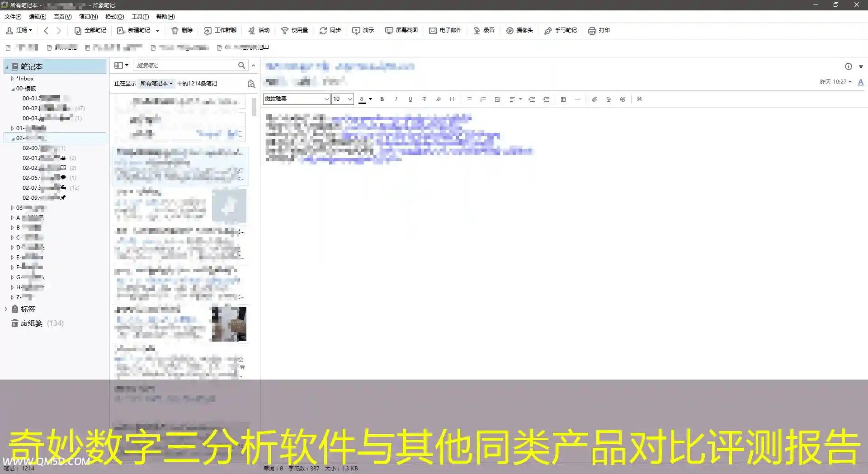Start 演示 presentation mode
Viewport: 868px width, 474px height.
[363, 30]
